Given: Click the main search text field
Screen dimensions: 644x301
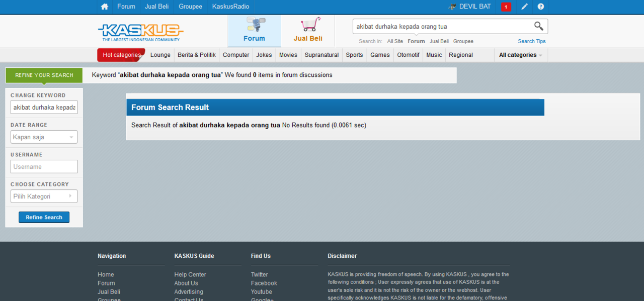Looking at the screenshot, I should (x=443, y=27).
